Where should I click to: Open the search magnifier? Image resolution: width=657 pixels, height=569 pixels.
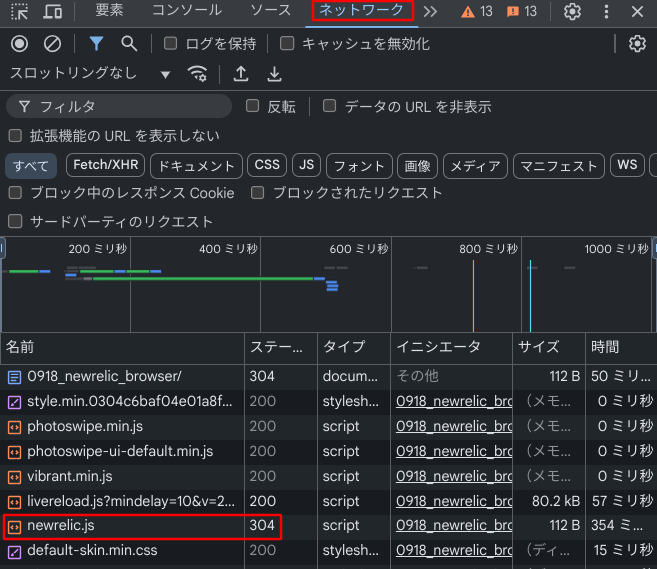point(129,43)
